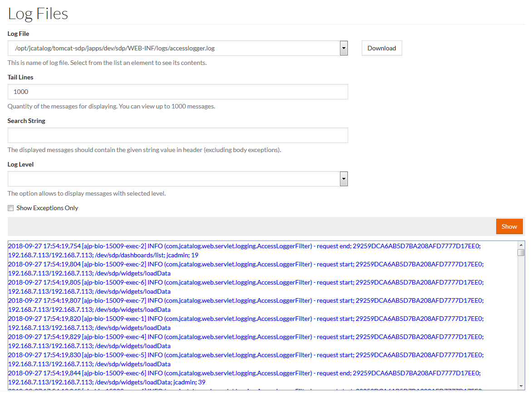Viewport: 532px width, 398px height.
Task: Click the 'Log Files' page heading
Action: tap(38, 14)
